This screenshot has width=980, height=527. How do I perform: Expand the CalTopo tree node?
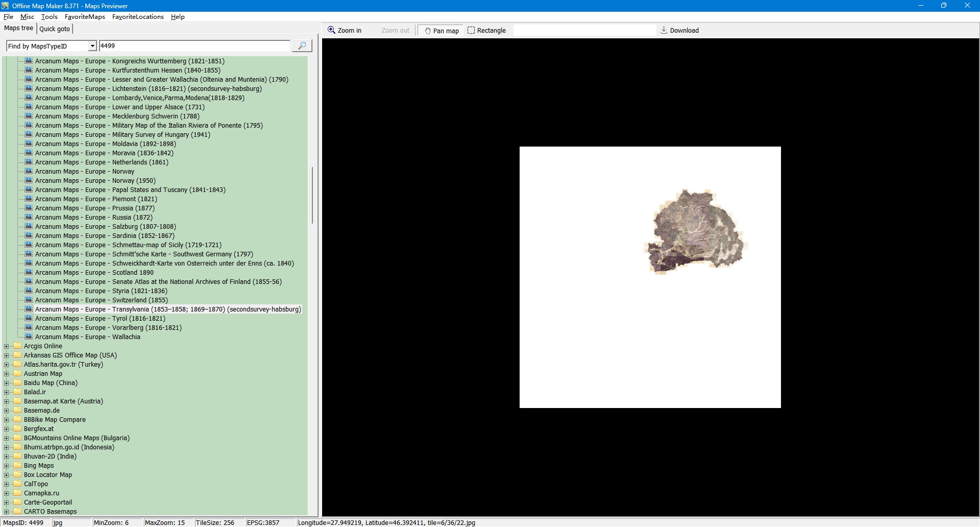[7, 484]
